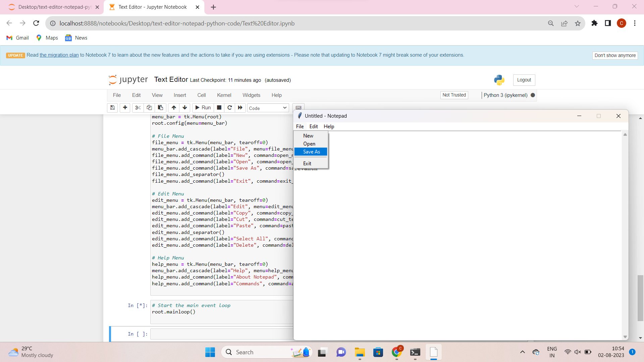Image resolution: width=644 pixels, height=362 pixels.
Task: Choose Exit in Notepad File menu
Action: (311, 163)
